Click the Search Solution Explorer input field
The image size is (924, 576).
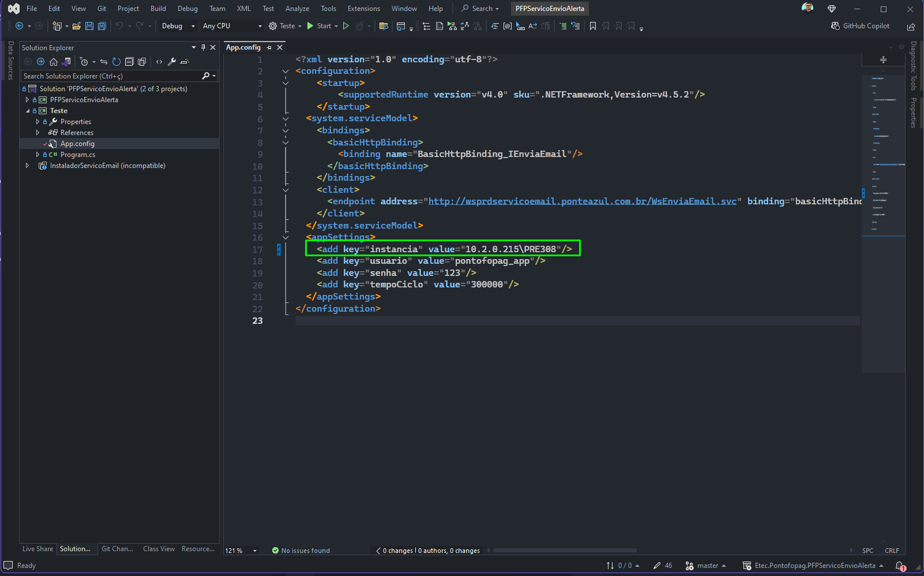(111, 76)
